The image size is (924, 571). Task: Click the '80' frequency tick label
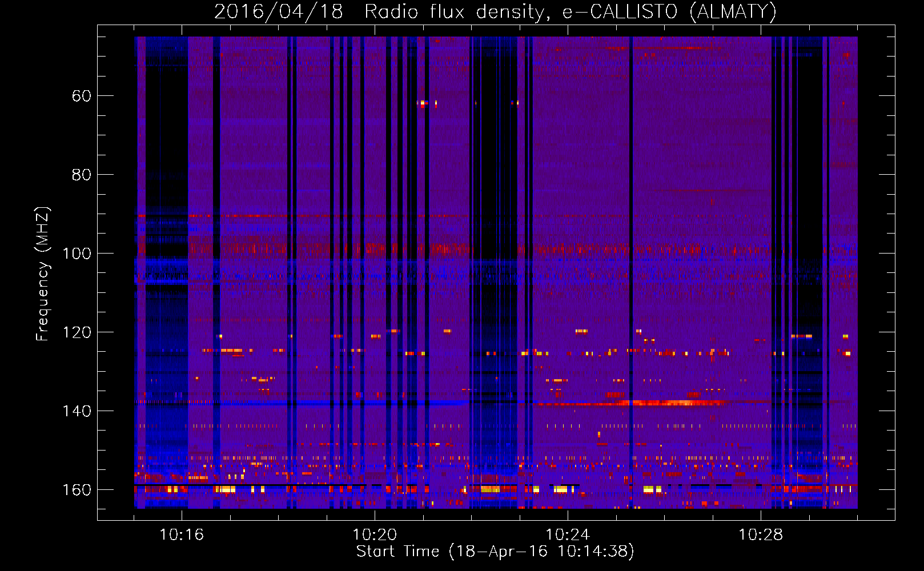[82, 175]
